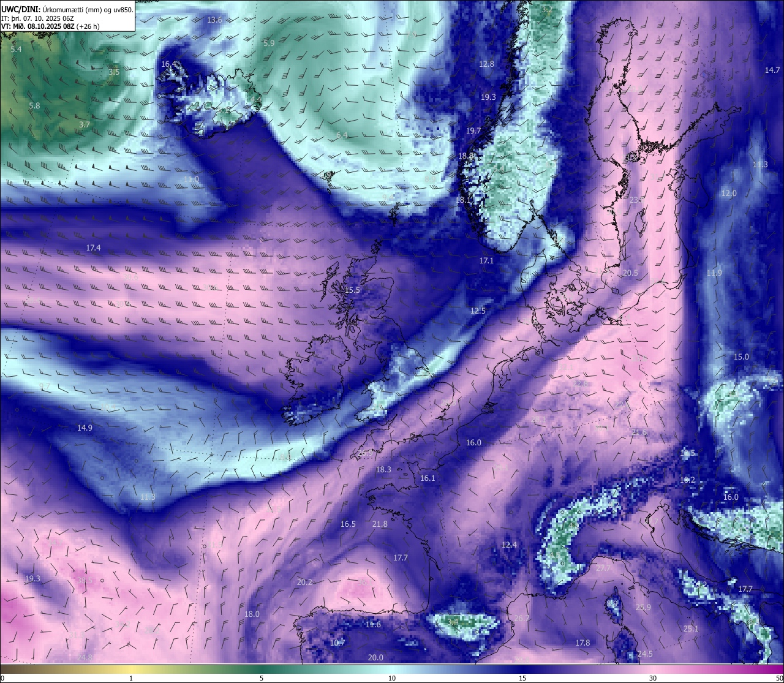The height and width of the screenshot is (683, 784).
Task: Click the 13.6 value label
Action: point(214,20)
